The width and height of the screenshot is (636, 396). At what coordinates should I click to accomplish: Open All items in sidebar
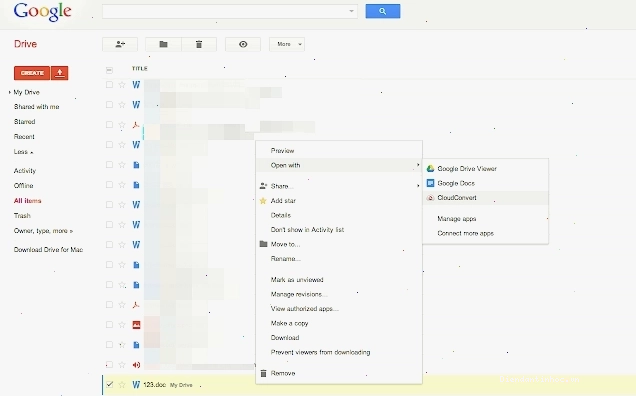coord(27,201)
